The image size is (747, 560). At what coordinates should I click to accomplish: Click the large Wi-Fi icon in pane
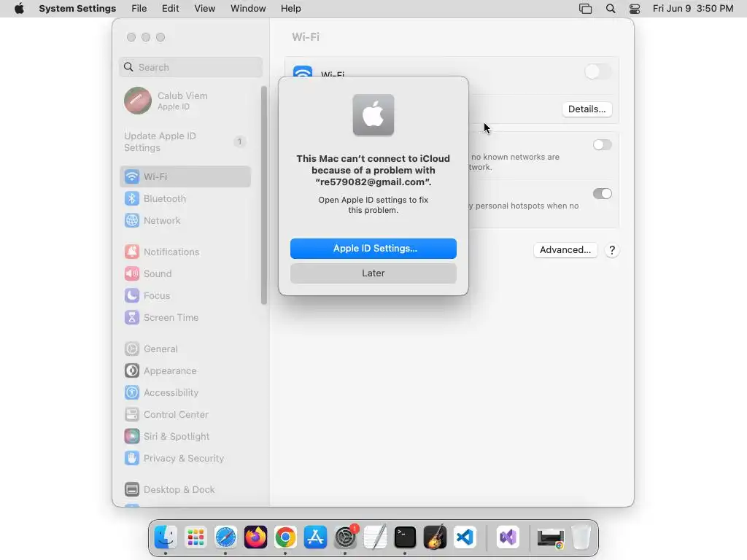coord(303,71)
